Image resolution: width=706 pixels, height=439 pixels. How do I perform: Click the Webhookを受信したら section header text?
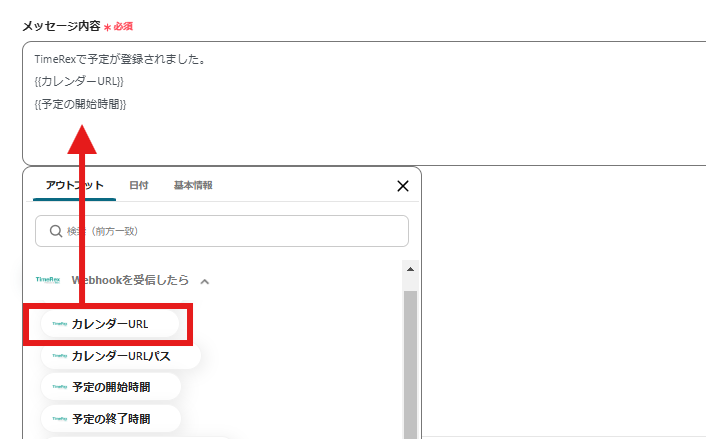(x=130, y=280)
